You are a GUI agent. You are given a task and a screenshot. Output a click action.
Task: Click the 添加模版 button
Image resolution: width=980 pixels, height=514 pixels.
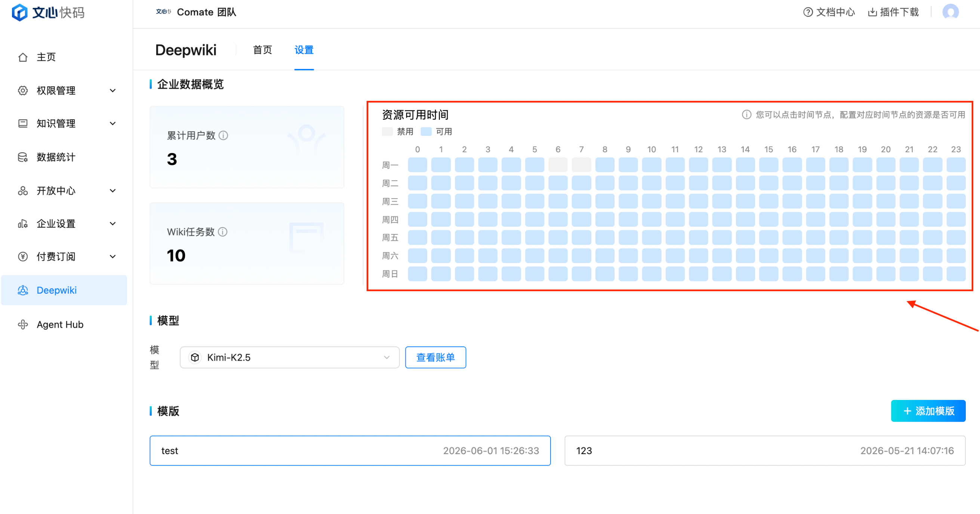928,411
